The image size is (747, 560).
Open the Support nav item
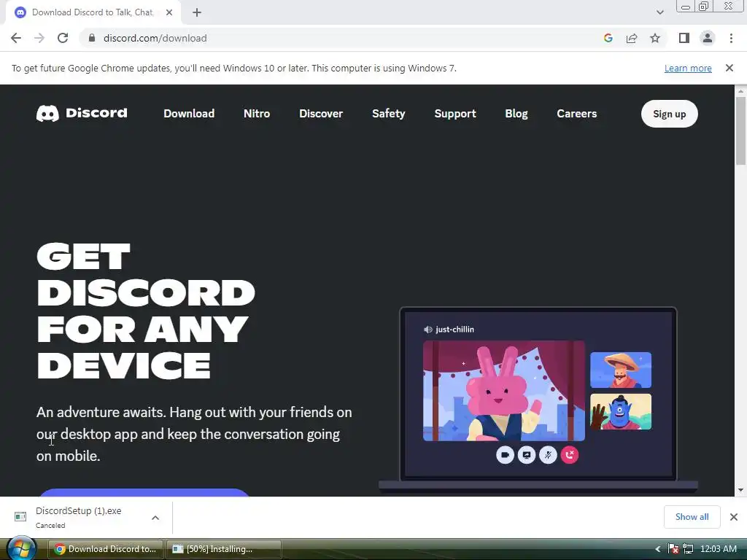tap(455, 114)
